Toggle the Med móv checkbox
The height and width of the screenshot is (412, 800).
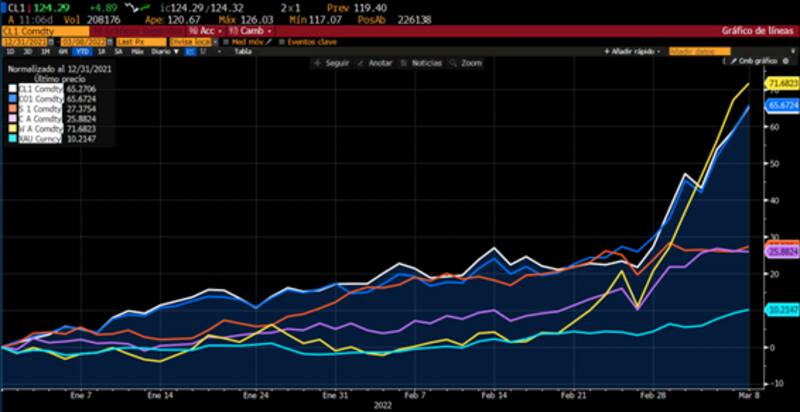pos(226,42)
